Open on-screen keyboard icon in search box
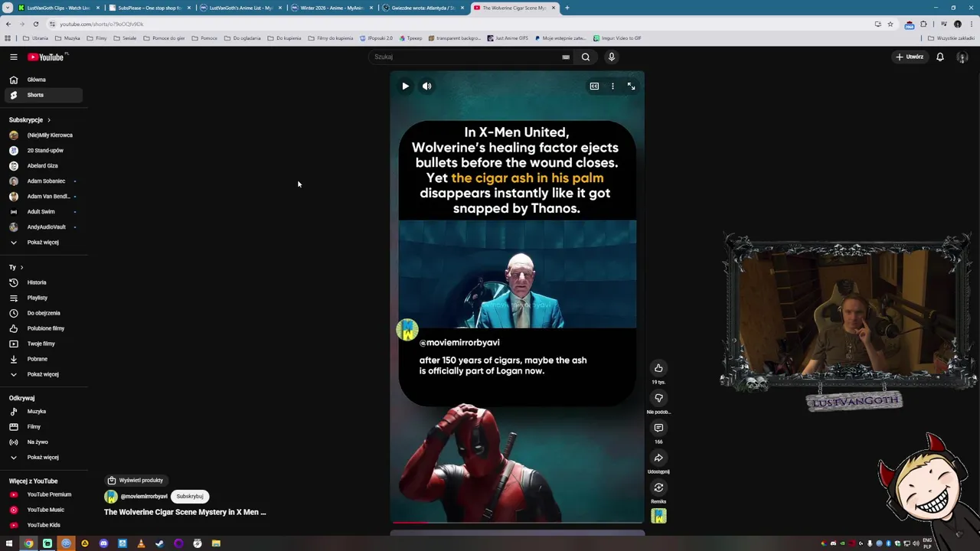980x551 pixels. (566, 57)
